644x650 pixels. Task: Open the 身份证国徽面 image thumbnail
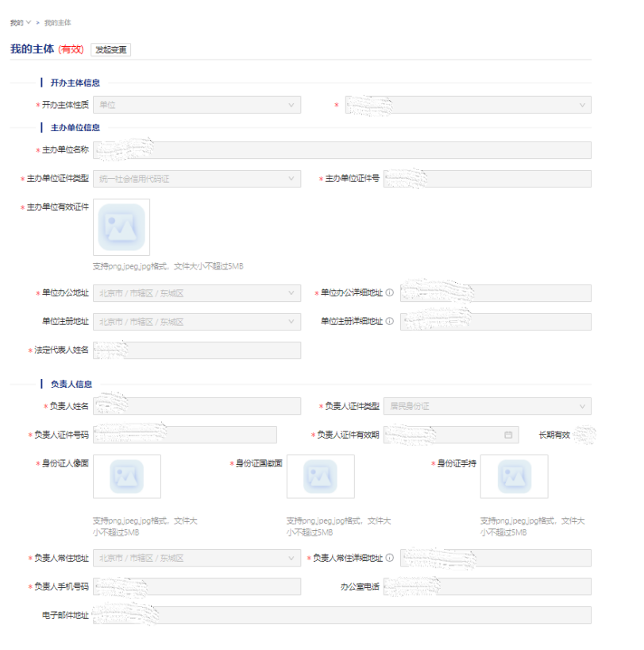[x=320, y=476]
